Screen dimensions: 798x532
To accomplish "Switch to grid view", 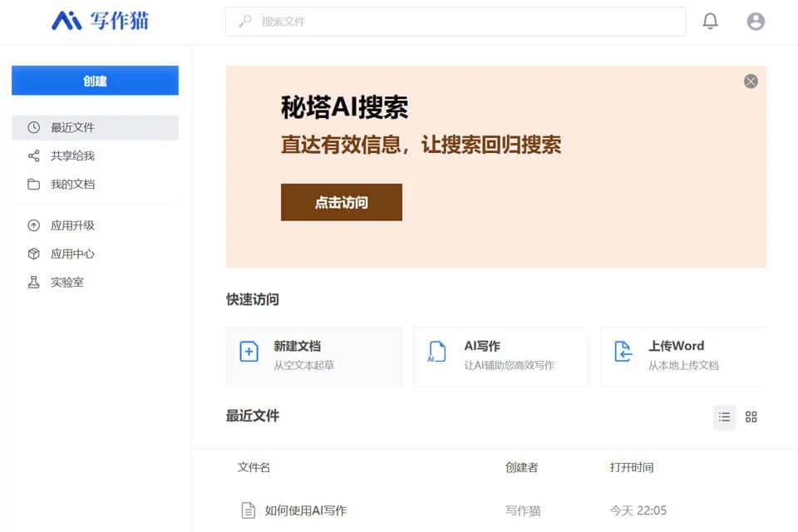I will [x=751, y=417].
